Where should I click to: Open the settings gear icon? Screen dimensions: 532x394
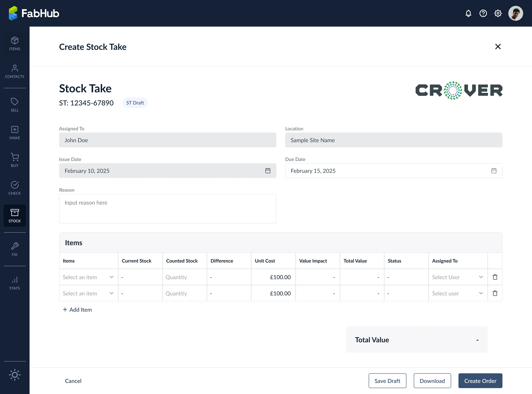pyautogui.click(x=498, y=13)
